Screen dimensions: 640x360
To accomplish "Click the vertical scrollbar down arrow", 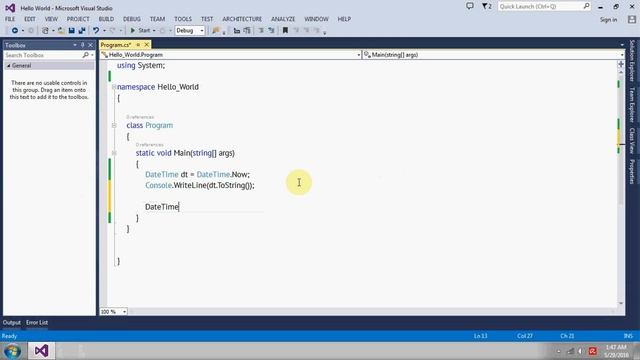I will (x=621, y=303).
